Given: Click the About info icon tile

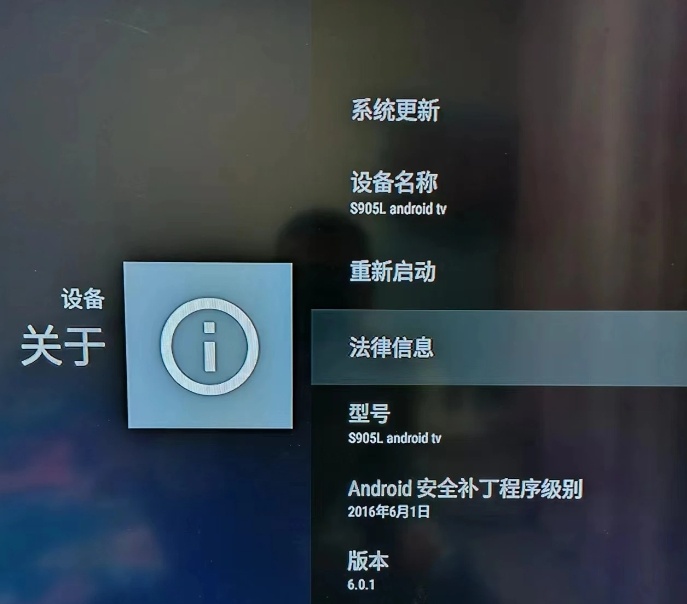Looking at the screenshot, I should pos(209,346).
